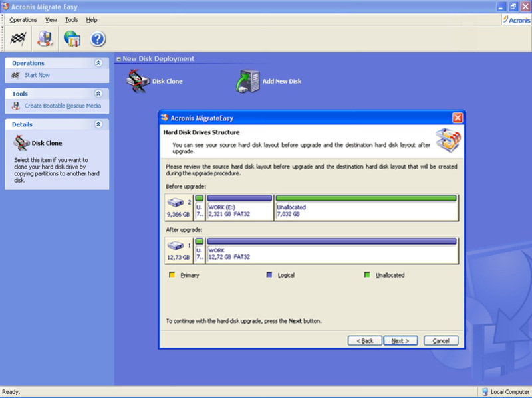Click the Acronis logo in the menu bar
This screenshot has width=532, height=398.
point(517,20)
